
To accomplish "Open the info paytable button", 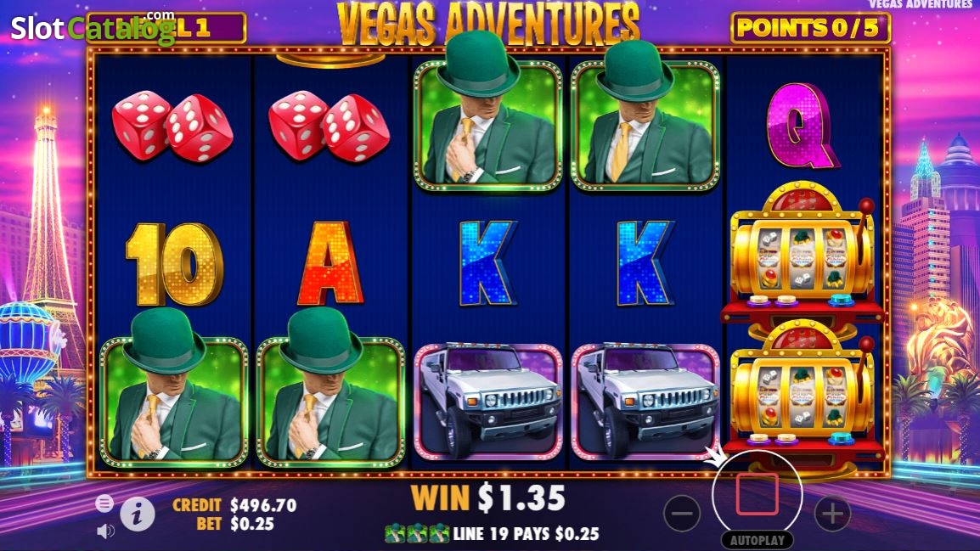I will coord(138,514).
